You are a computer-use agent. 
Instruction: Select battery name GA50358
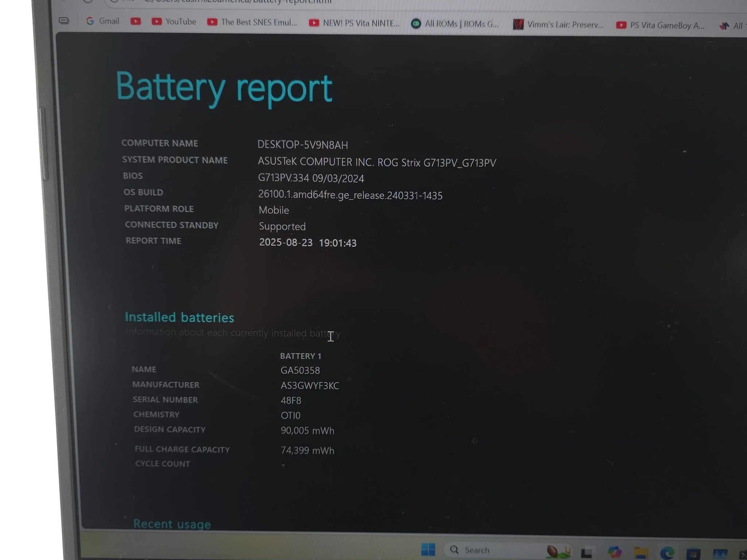(x=300, y=370)
